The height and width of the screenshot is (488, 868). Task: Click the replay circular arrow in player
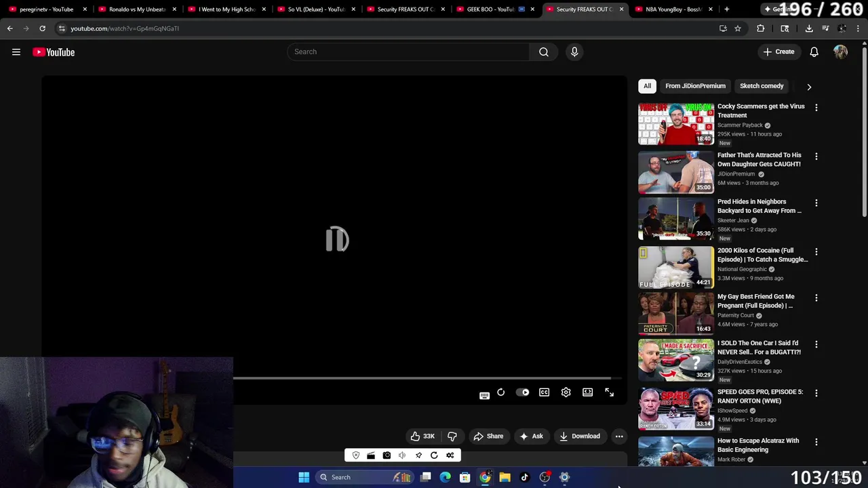click(500, 392)
